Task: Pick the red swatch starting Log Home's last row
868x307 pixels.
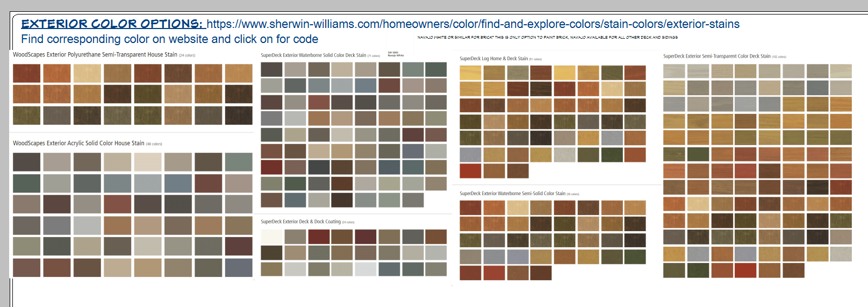Action: click(x=470, y=172)
